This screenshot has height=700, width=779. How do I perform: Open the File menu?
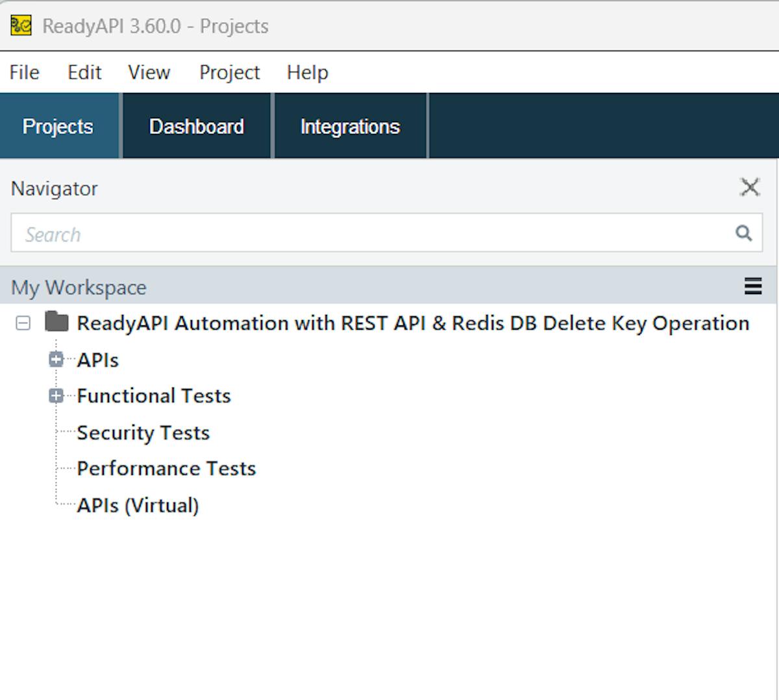click(24, 72)
